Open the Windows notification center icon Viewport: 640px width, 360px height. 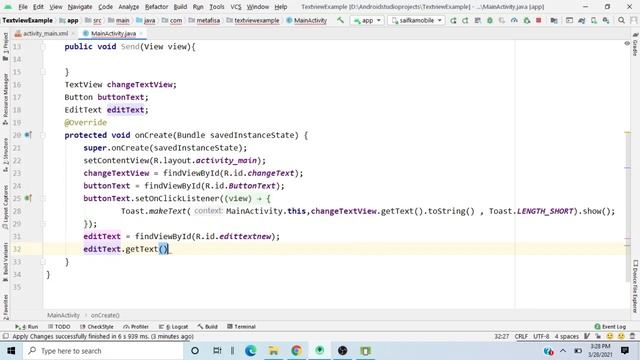coord(624,351)
